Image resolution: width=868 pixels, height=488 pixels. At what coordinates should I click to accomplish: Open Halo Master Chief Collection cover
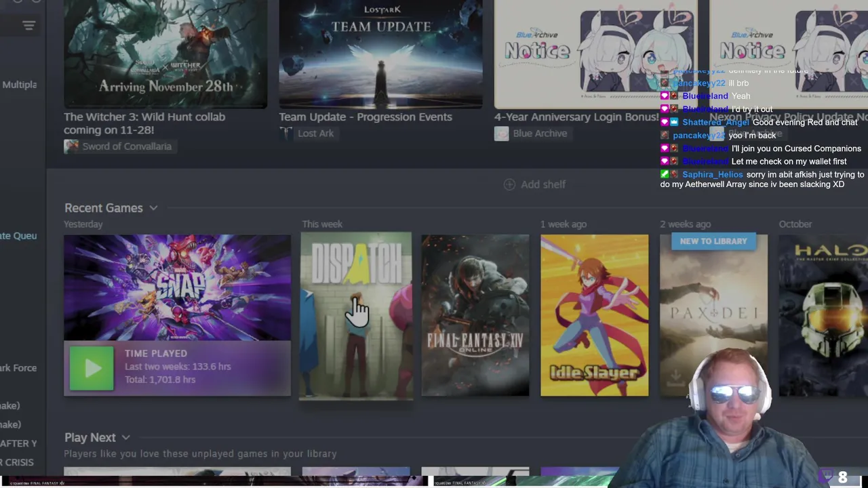[x=823, y=315]
